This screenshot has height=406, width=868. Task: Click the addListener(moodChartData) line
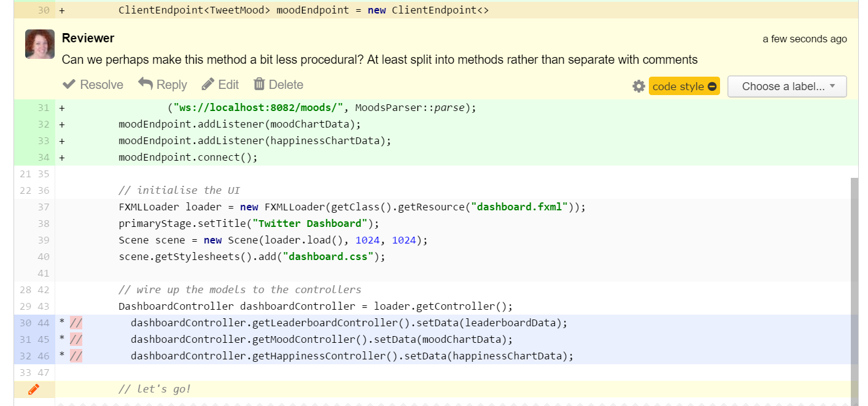point(240,124)
